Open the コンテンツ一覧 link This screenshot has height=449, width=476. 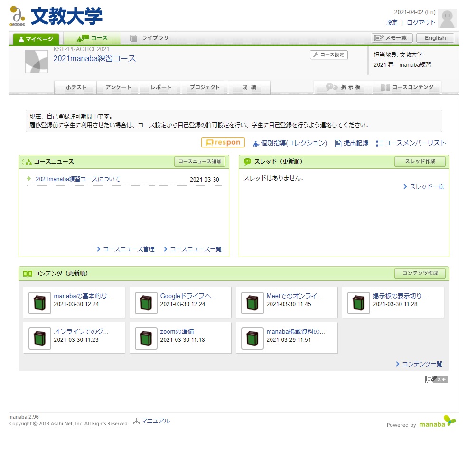click(422, 364)
